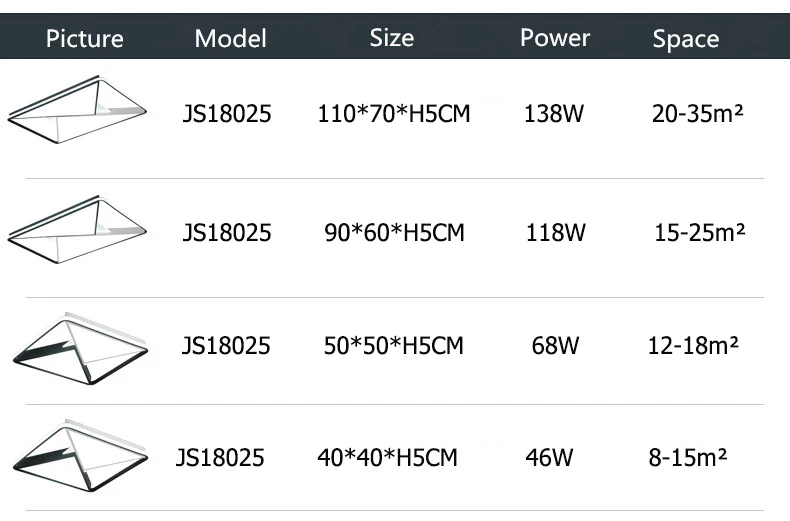Screen dimensions: 790x521
Task: Click the Space column header
Action: [x=685, y=39]
